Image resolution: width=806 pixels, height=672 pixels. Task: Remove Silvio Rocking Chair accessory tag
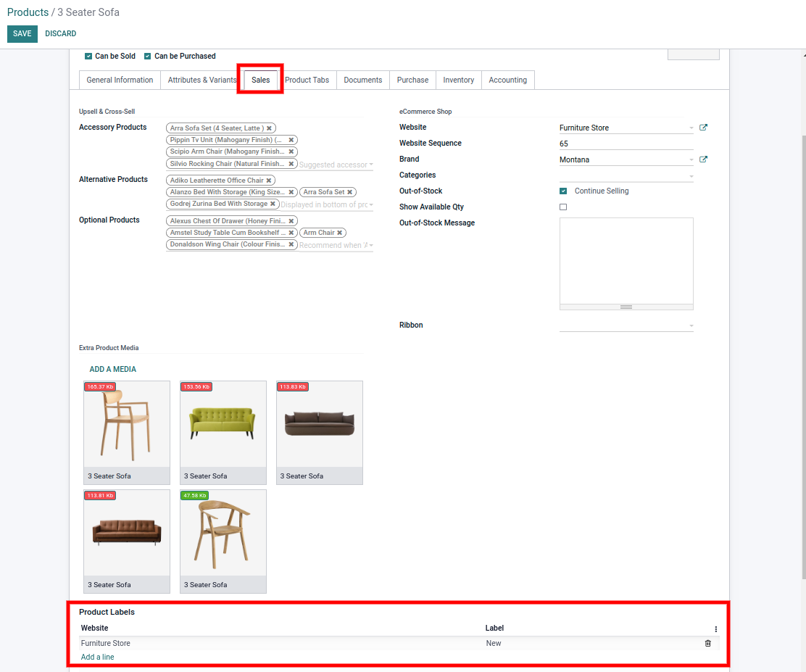click(x=291, y=164)
